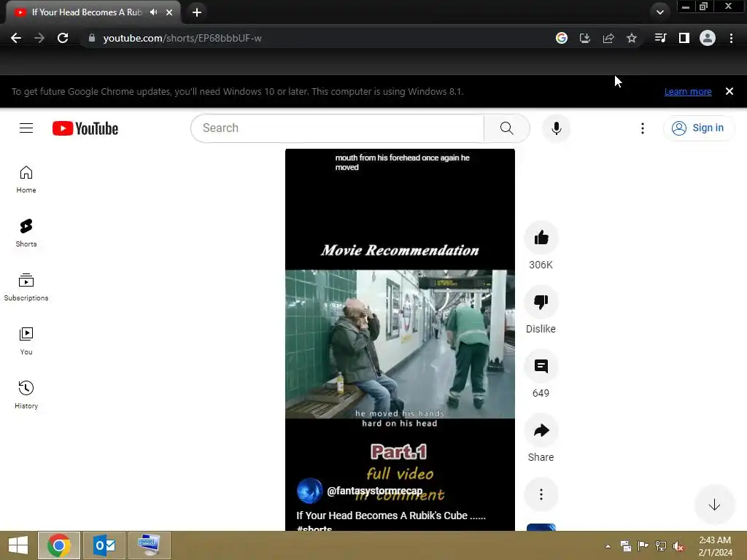This screenshot has height=560, width=747.
Task: Open Shorts in the sidebar
Action: (x=26, y=233)
